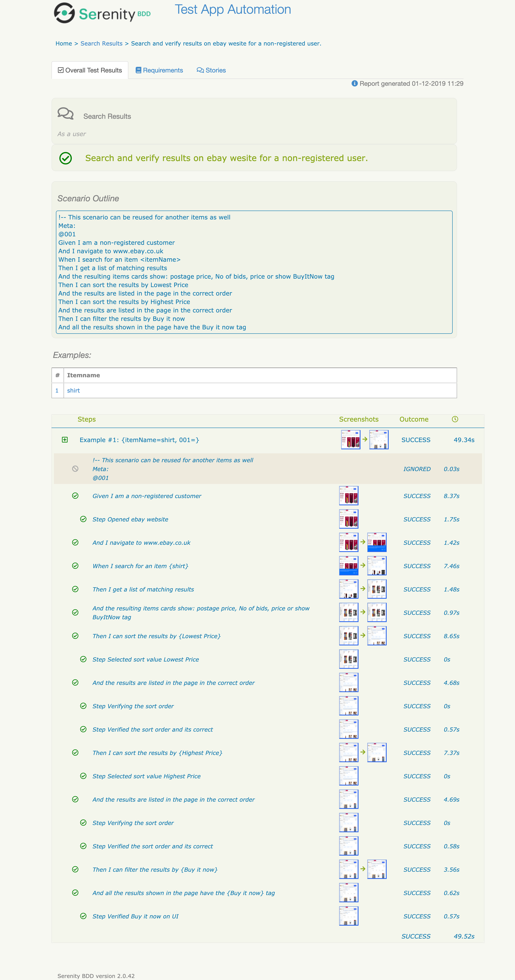Click success icon for 'Step Selected sort value Highest Price'
515x980 pixels.
pyautogui.click(x=83, y=776)
